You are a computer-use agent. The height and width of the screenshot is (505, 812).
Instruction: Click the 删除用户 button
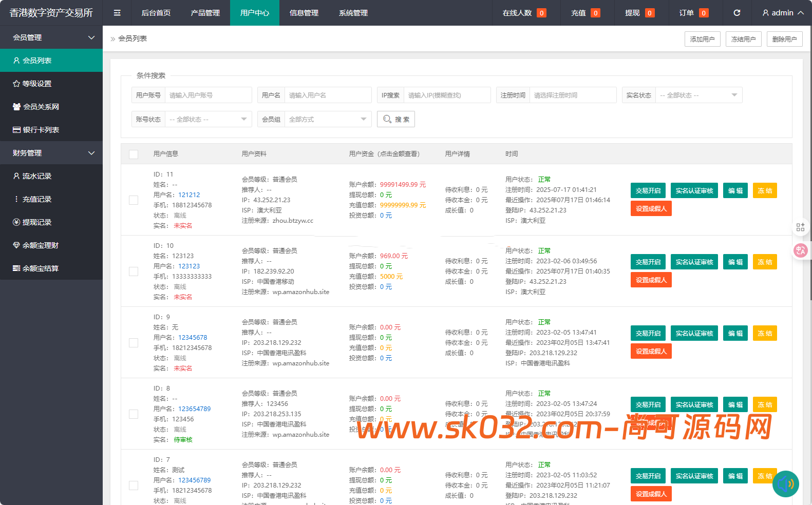(x=785, y=39)
